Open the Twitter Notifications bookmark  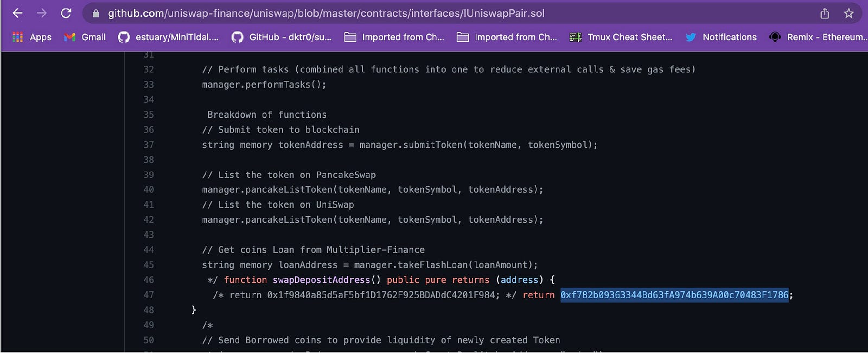pos(721,37)
